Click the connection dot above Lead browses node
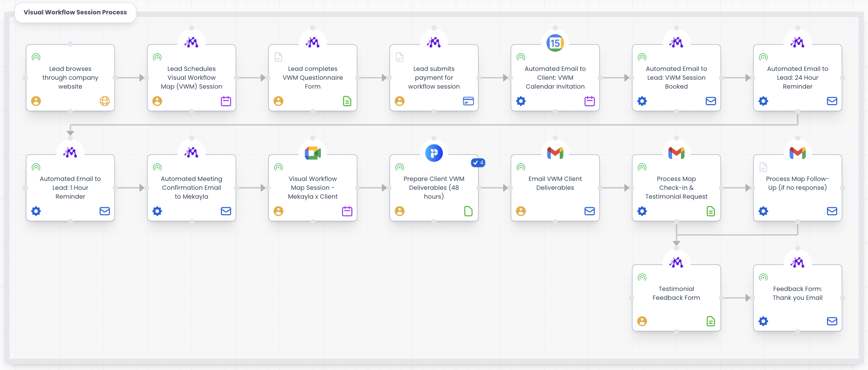This screenshot has width=868, height=370. pos(70,44)
